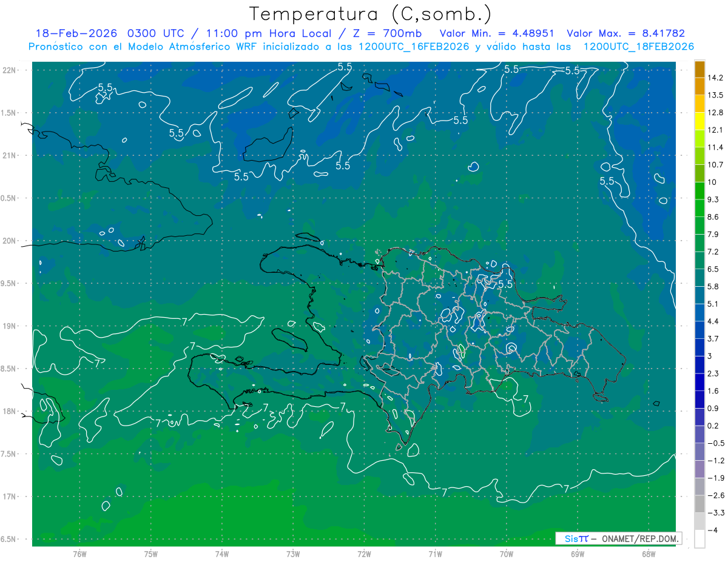Select the date '18-Feb-2026' in the header
This screenshot has height=562, width=728.
click(x=77, y=33)
